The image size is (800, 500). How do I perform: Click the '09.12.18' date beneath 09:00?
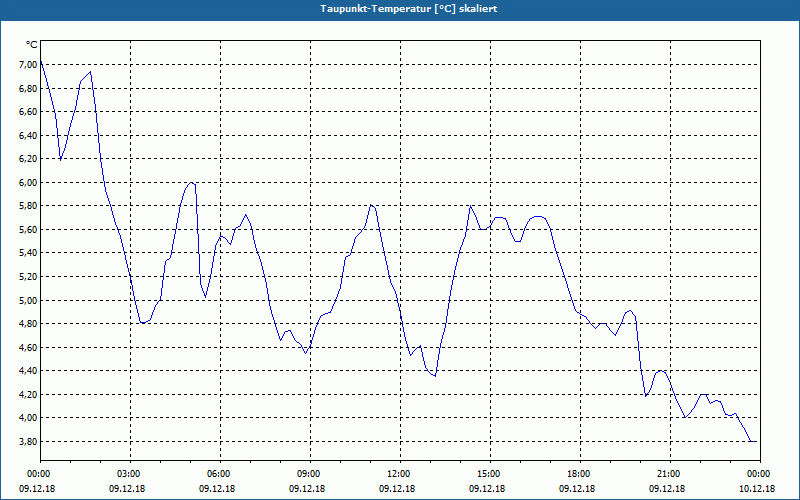tap(307, 489)
